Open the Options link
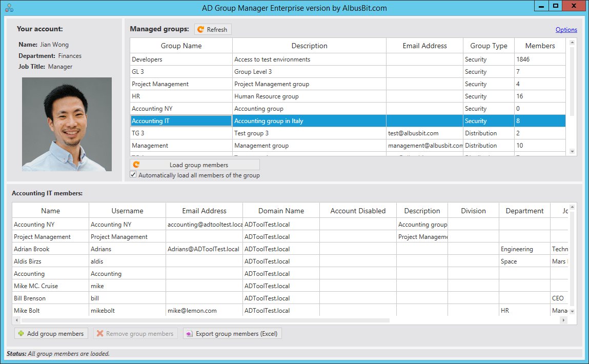This screenshot has height=364, width=589. point(566,29)
